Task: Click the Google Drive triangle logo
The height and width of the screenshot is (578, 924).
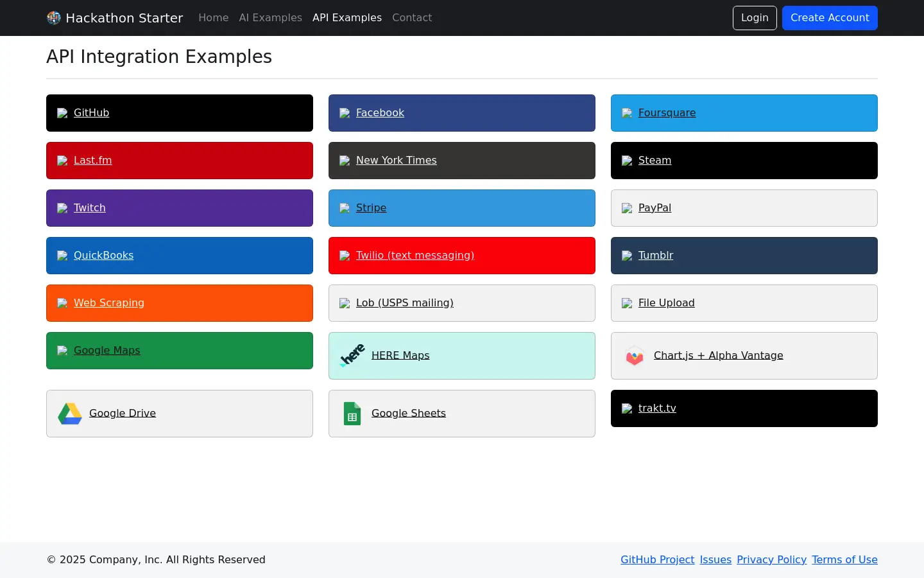Action: pos(70,414)
